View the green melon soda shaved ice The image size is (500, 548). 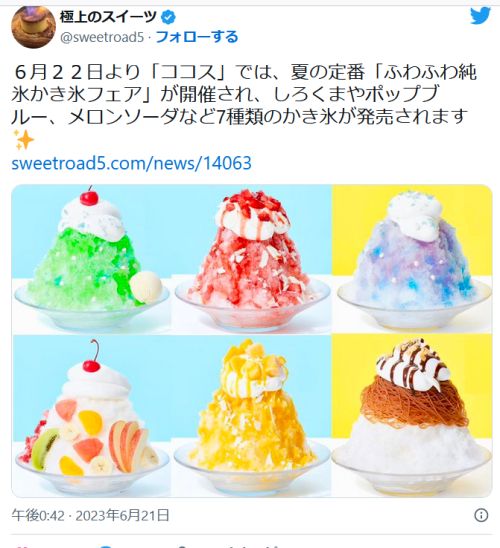(x=92, y=259)
